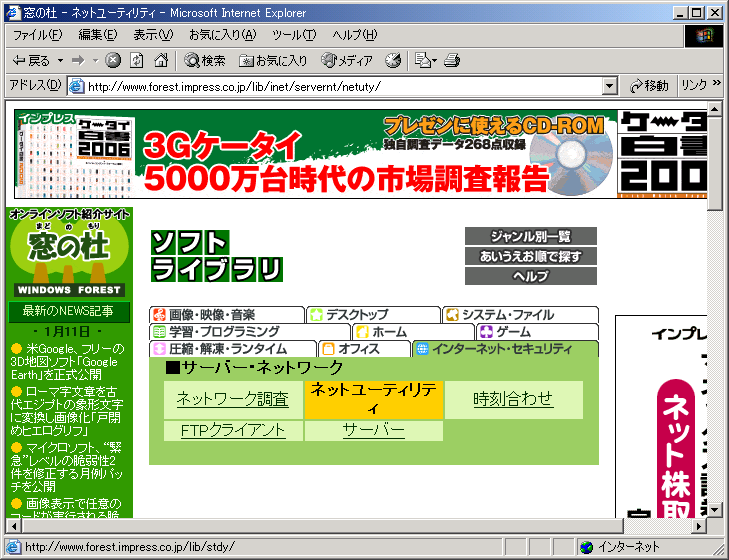Screen dimensions: 729x560
Task: Open the マイクロソフト vulnerability patch news link
Action: point(66,467)
